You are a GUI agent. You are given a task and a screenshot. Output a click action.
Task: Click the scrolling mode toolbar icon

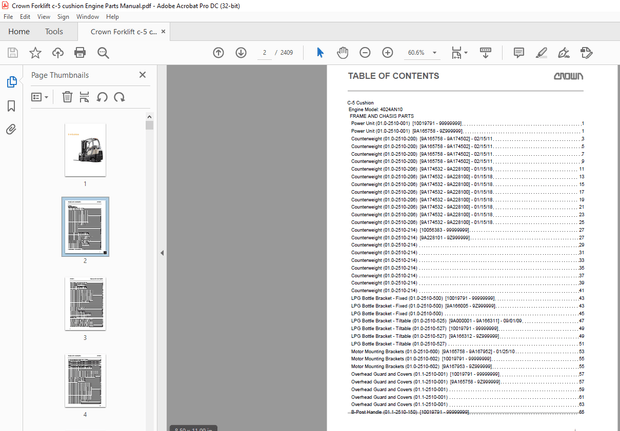[x=485, y=53]
